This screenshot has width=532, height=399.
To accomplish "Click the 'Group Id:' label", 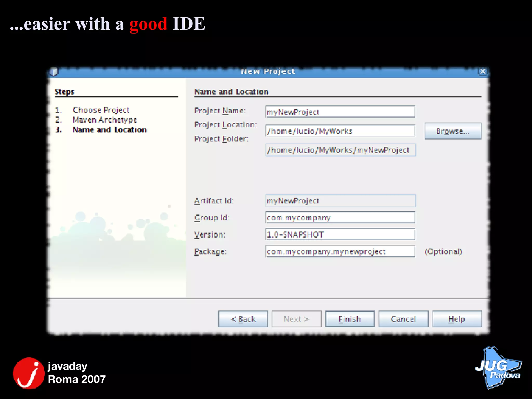I will coord(212,218).
